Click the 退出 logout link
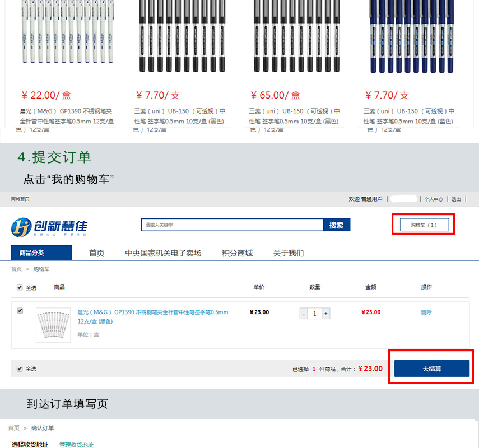This screenshot has width=479, height=448. pos(456,199)
